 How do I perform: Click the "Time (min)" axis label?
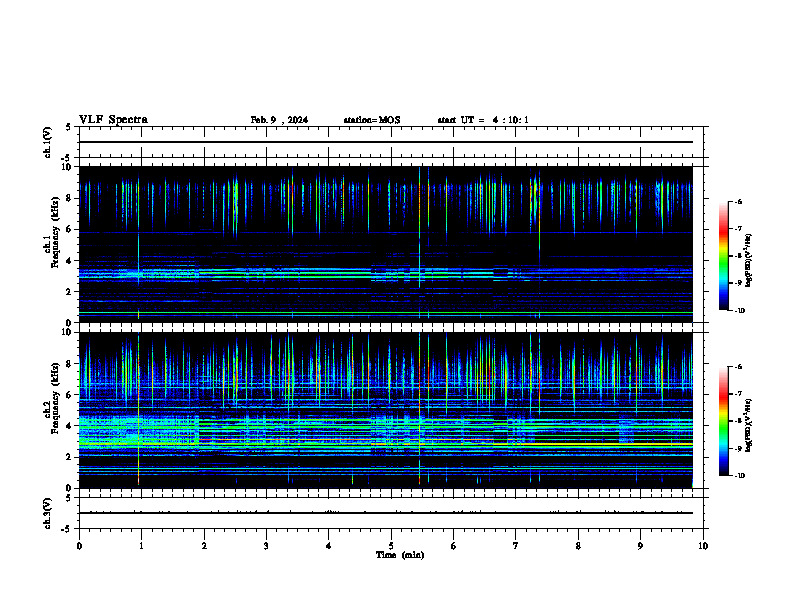(x=400, y=555)
